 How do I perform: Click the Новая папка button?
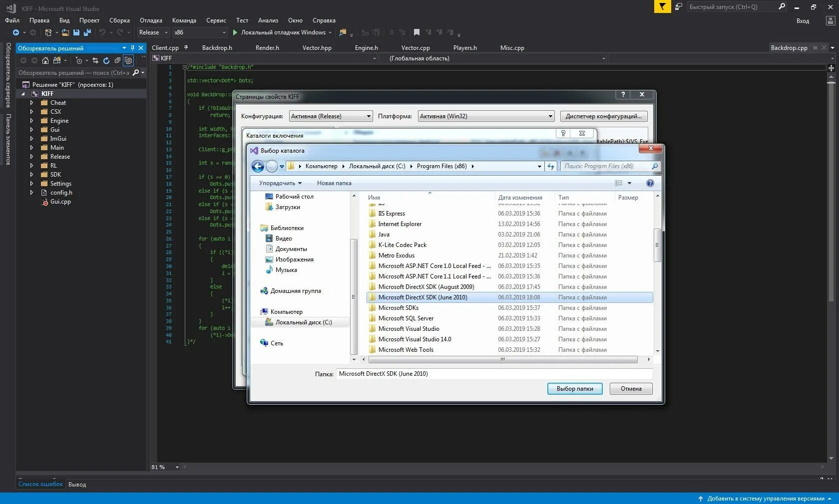click(334, 183)
